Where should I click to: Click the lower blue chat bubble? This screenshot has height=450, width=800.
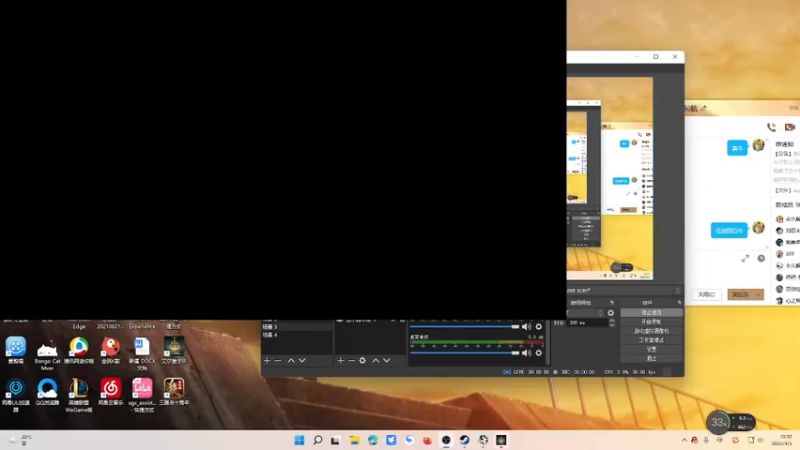pyautogui.click(x=729, y=231)
